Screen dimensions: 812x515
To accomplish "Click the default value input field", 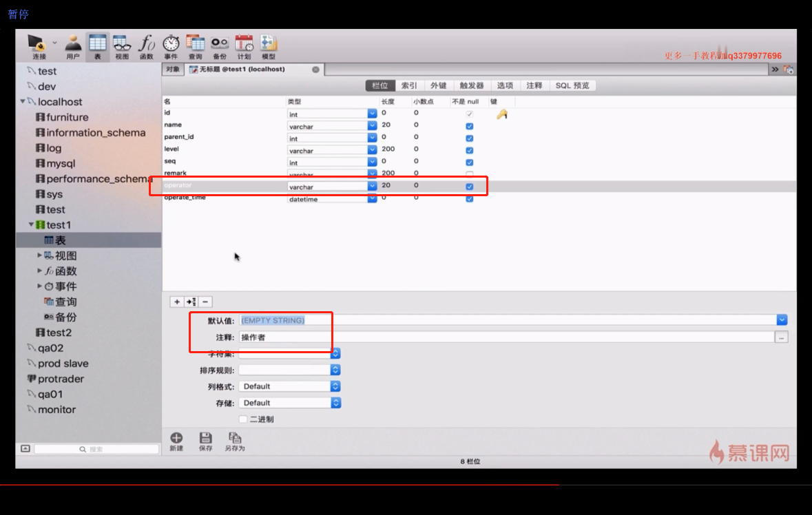I will tap(508, 320).
